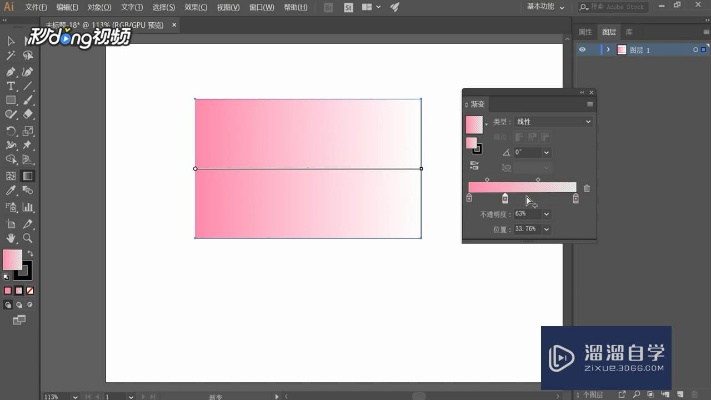Select the Artboard tool

11,224
